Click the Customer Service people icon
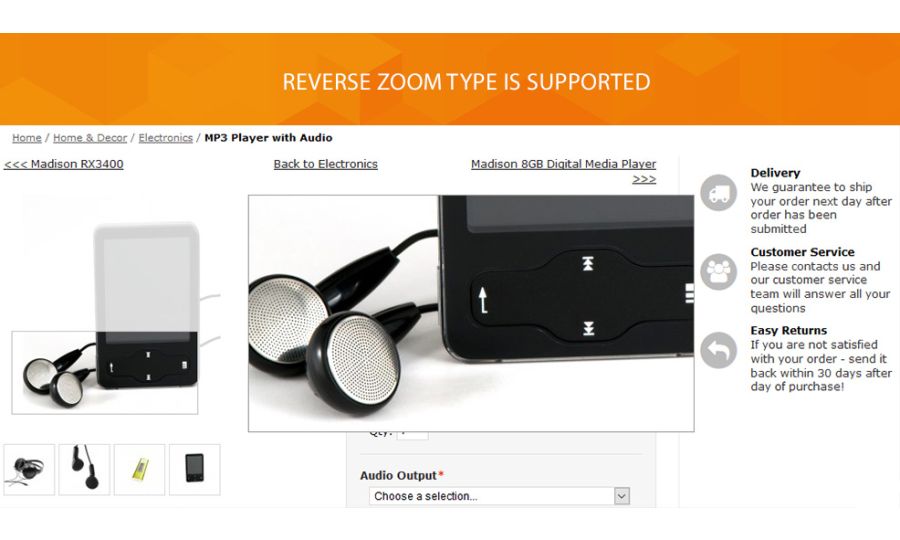This screenshot has width=900, height=540. 718,271
